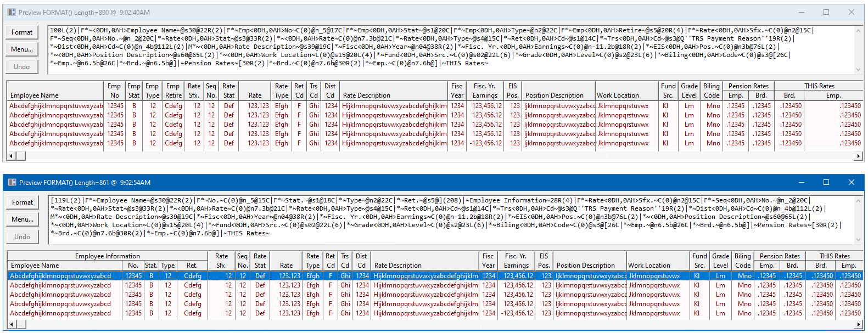Screen dimensions: 868x333
Task: Click Undo in the Length=861 window
Action: 23,237
